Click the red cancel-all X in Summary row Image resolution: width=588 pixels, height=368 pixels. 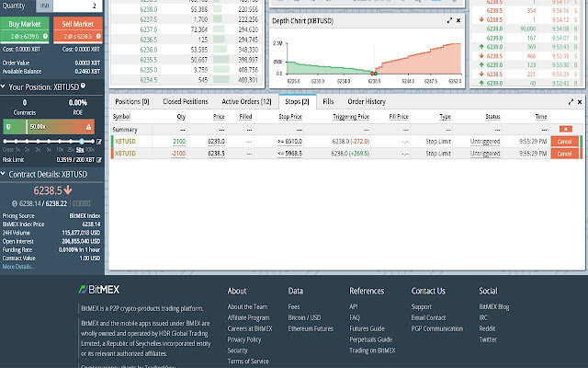click(x=566, y=129)
